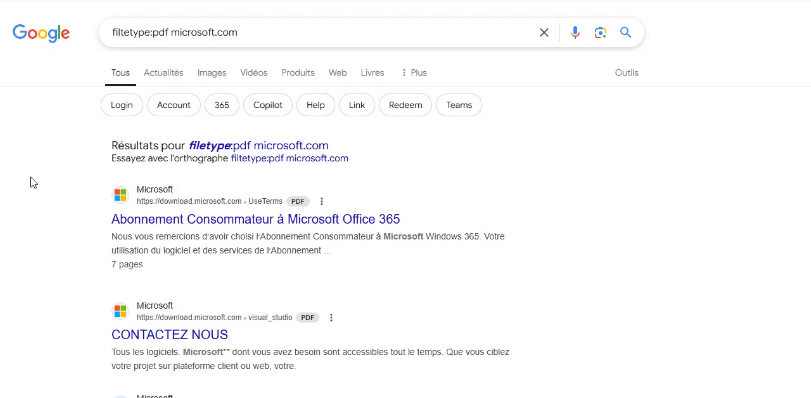
Task: Open the Produits tab
Action: [298, 73]
